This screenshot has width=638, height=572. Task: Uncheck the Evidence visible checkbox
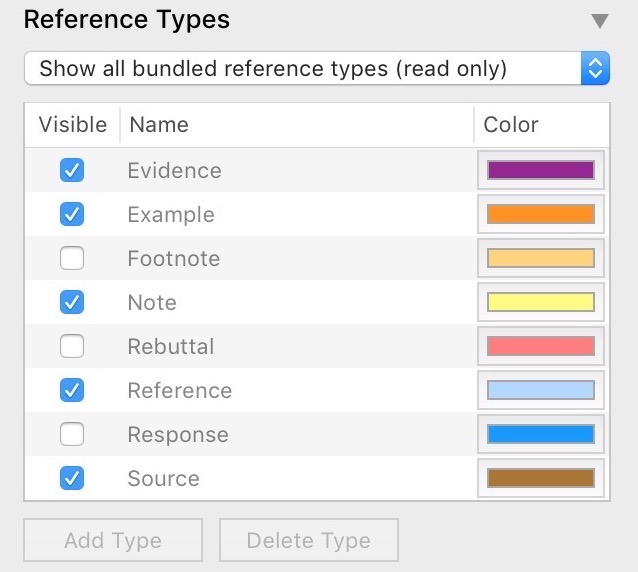click(72, 170)
